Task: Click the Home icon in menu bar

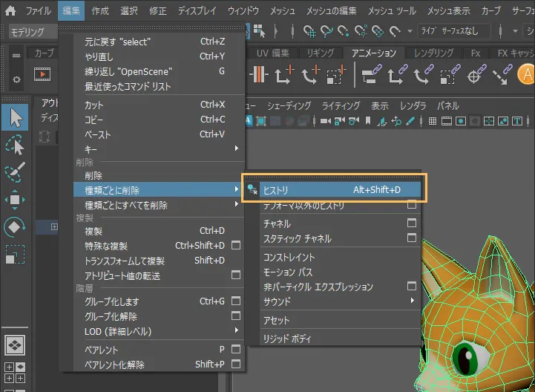Action: pos(10,11)
